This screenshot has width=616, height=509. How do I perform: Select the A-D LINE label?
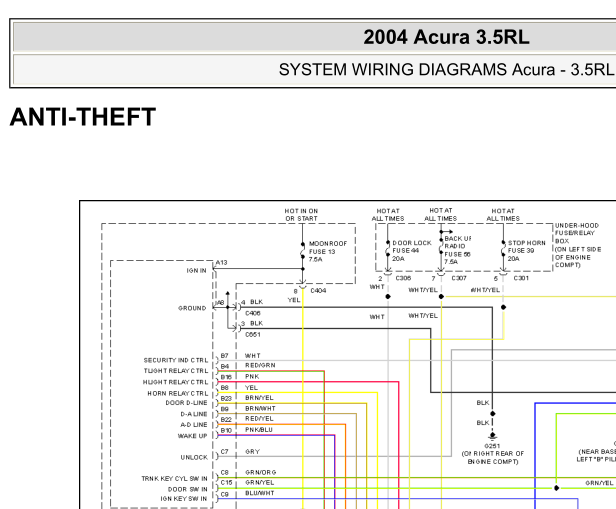(x=194, y=425)
